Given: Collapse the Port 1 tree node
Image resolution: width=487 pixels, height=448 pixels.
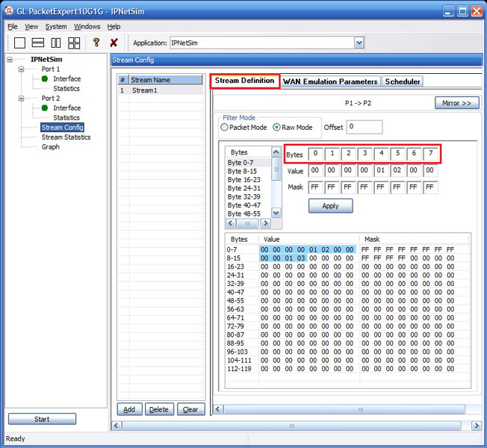Looking at the screenshot, I should [21, 69].
